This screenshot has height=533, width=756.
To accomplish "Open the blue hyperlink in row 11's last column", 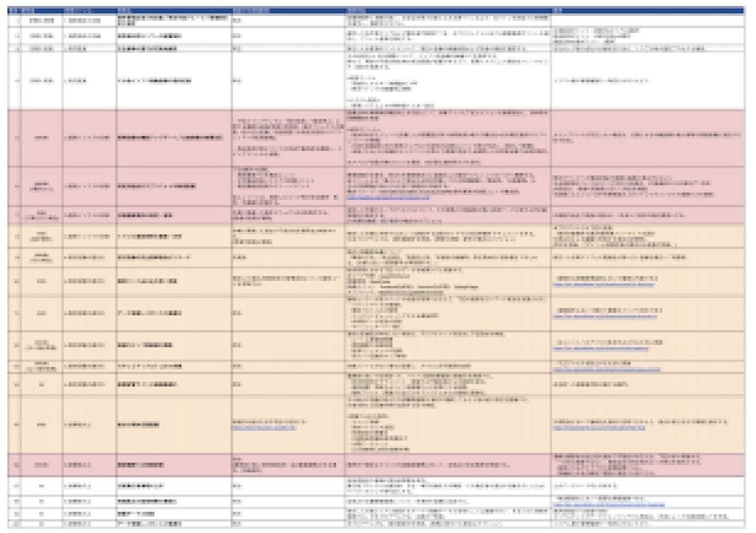I will pos(604,317).
